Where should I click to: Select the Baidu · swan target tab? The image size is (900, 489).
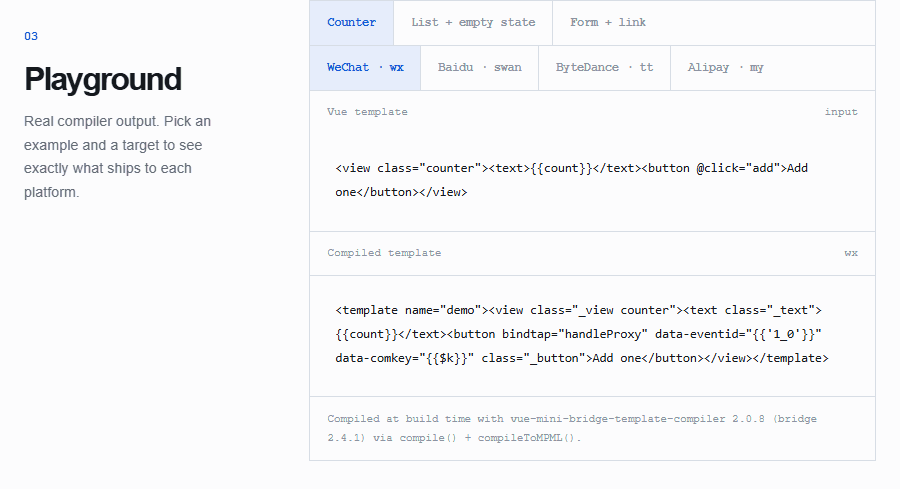click(x=479, y=68)
